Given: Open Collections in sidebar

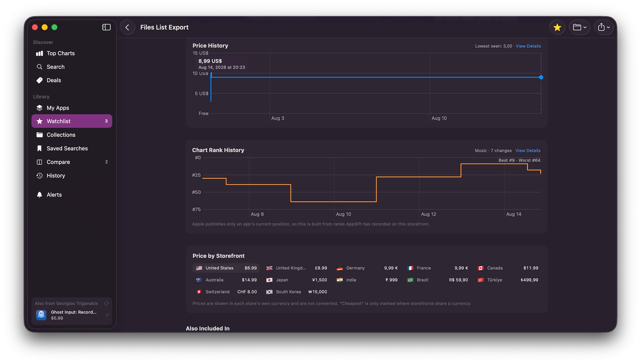Looking at the screenshot, I should pyautogui.click(x=72, y=135).
